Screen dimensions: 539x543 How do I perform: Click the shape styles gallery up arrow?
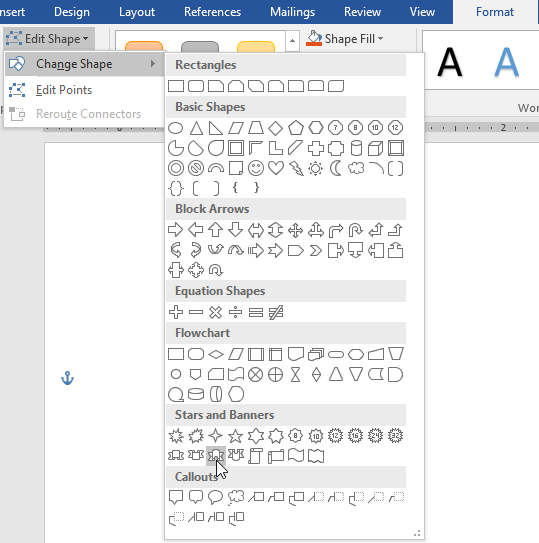coord(292,41)
